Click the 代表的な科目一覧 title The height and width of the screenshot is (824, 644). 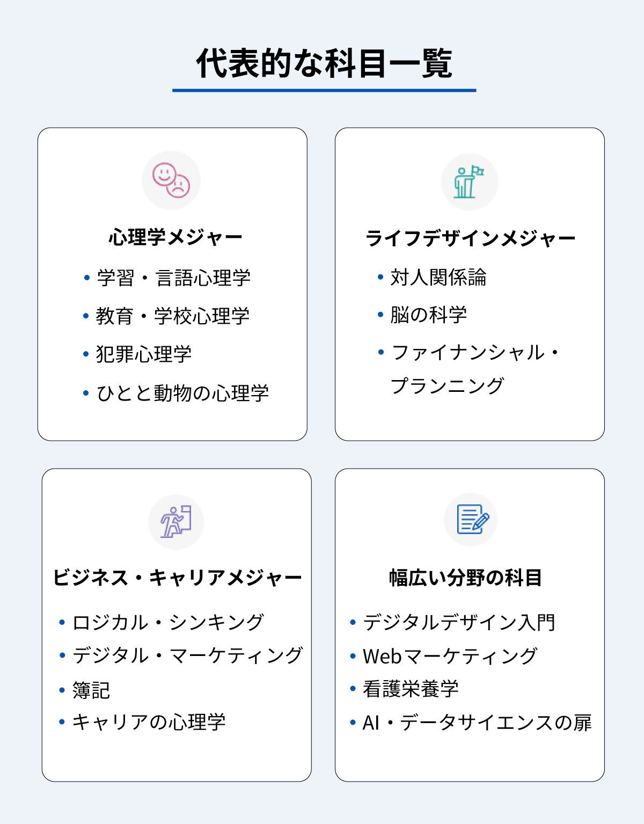tap(324, 63)
